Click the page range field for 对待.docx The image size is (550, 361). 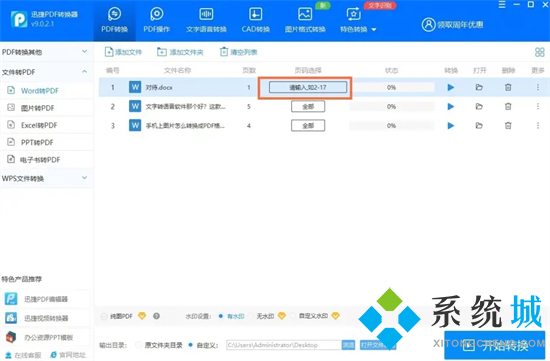coord(308,87)
